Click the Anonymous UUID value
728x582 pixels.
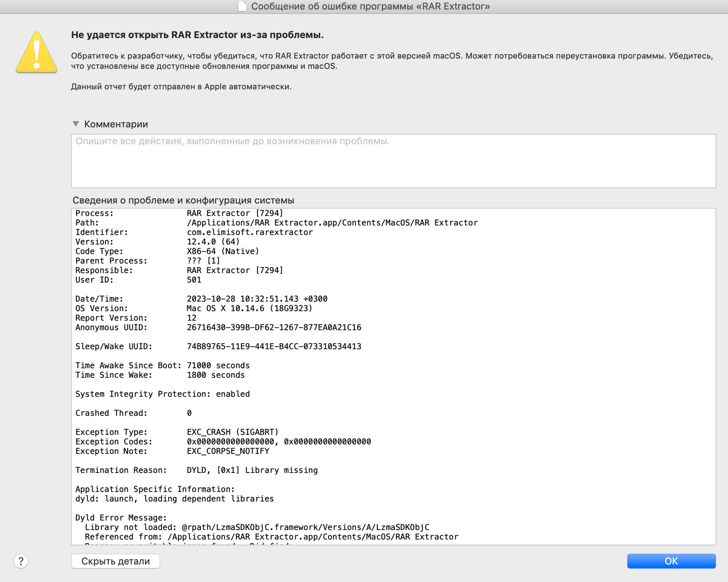[274, 327]
